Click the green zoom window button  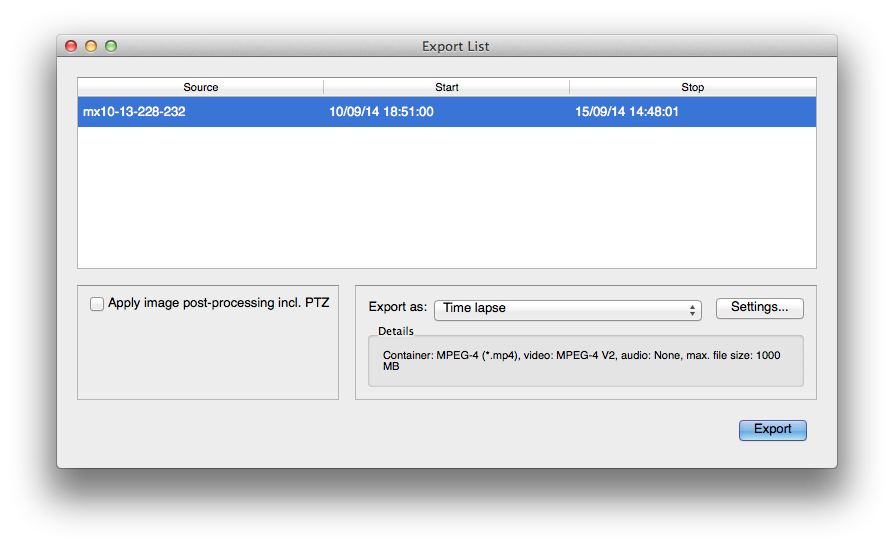[111, 46]
